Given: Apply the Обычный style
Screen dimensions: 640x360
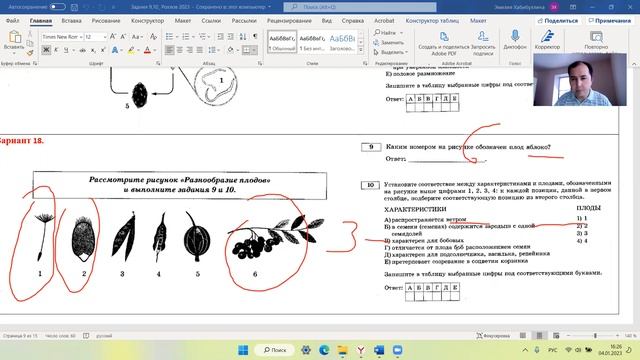Looking at the screenshot, I should 282,42.
